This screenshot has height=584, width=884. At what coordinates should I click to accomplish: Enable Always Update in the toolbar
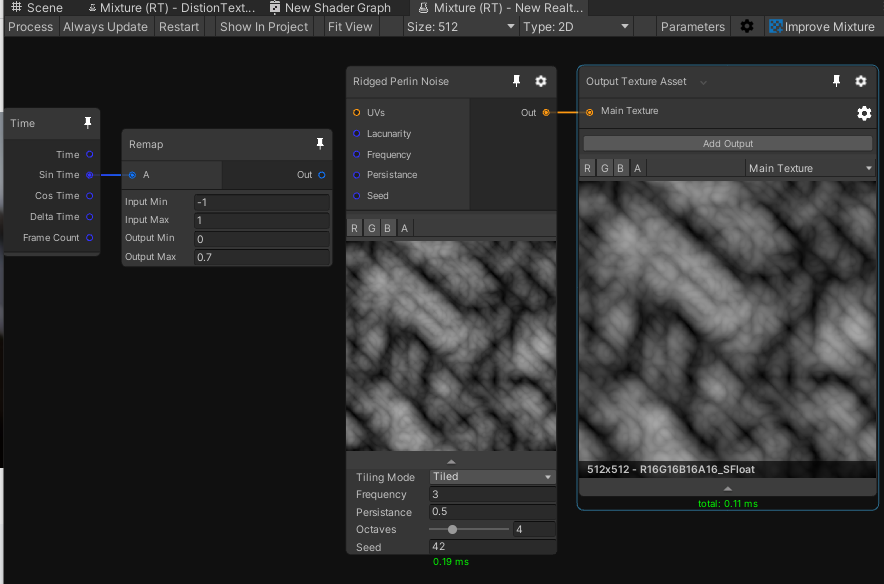(x=105, y=26)
